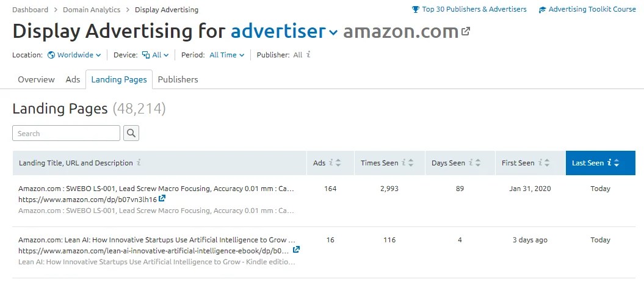Expand the advertiser type dropdown
Screen dimensions: 644x282
(333, 32)
